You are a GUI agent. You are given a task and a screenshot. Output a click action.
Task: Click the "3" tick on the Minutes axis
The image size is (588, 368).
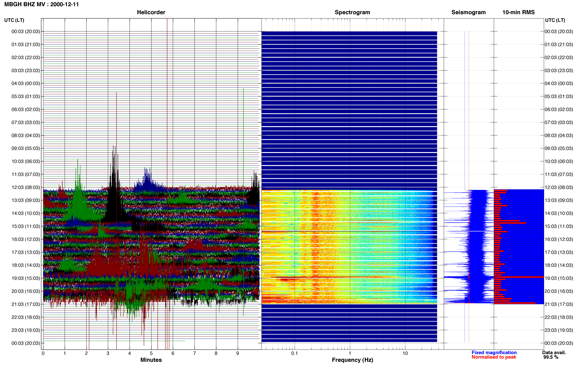108,353
